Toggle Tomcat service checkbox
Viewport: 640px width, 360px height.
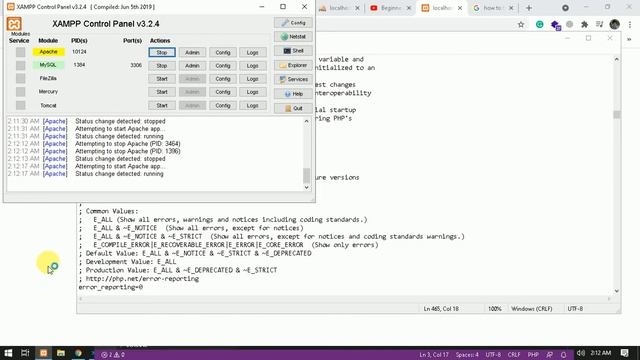tap(20, 105)
